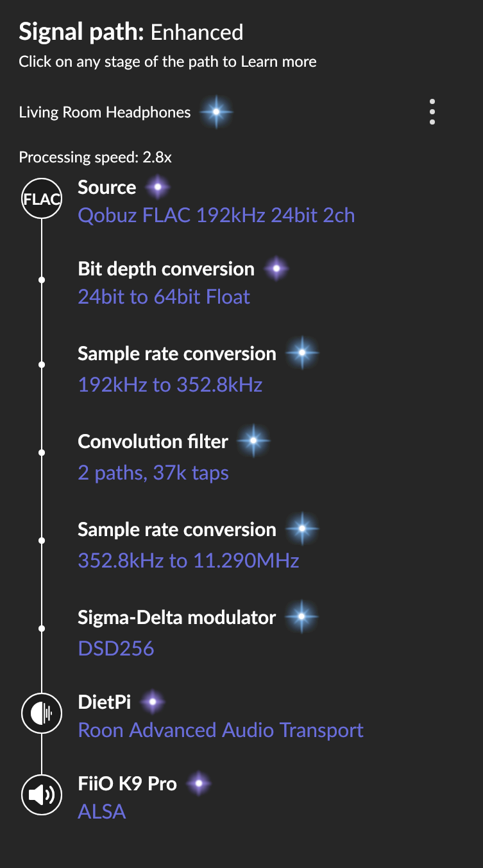Open the three-dot options menu

tap(432, 112)
